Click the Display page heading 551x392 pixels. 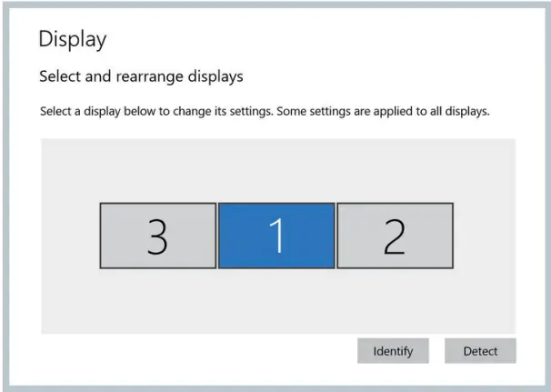tap(73, 39)
